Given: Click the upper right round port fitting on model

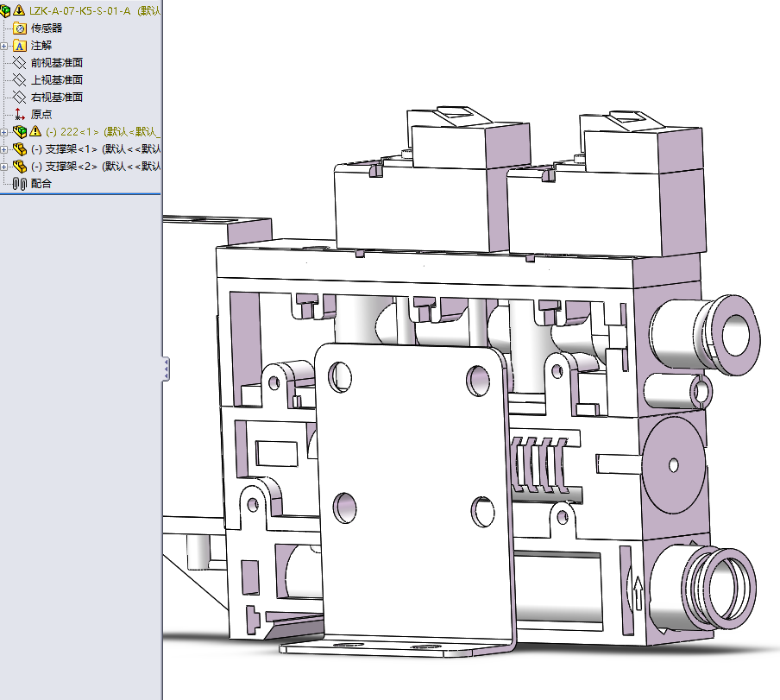Looking at the screenshot, I should point(707,334).
